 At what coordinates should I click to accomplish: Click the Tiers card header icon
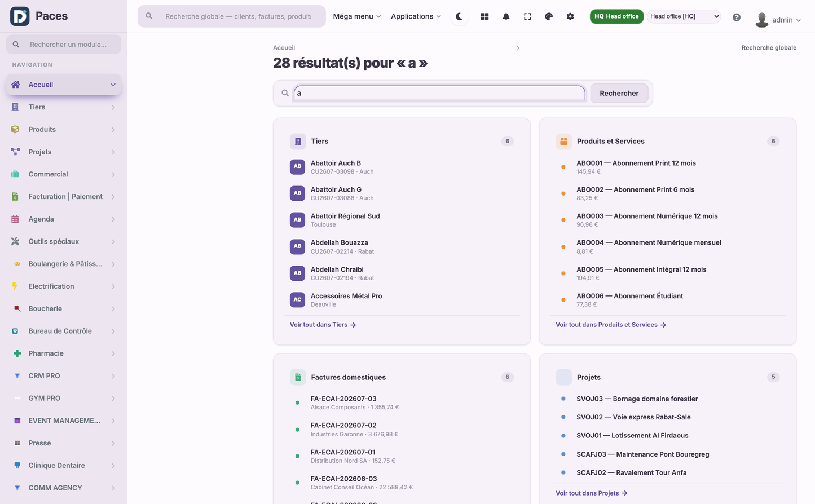pos(298,142)
